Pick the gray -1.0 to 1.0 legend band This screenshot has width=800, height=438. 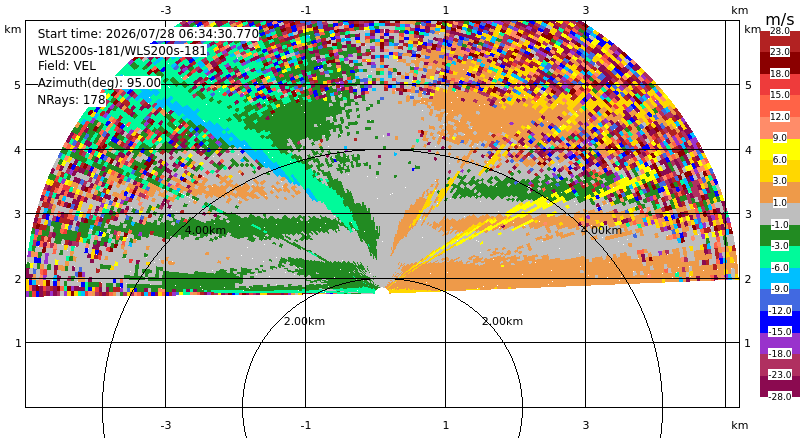tap(780, 213)
